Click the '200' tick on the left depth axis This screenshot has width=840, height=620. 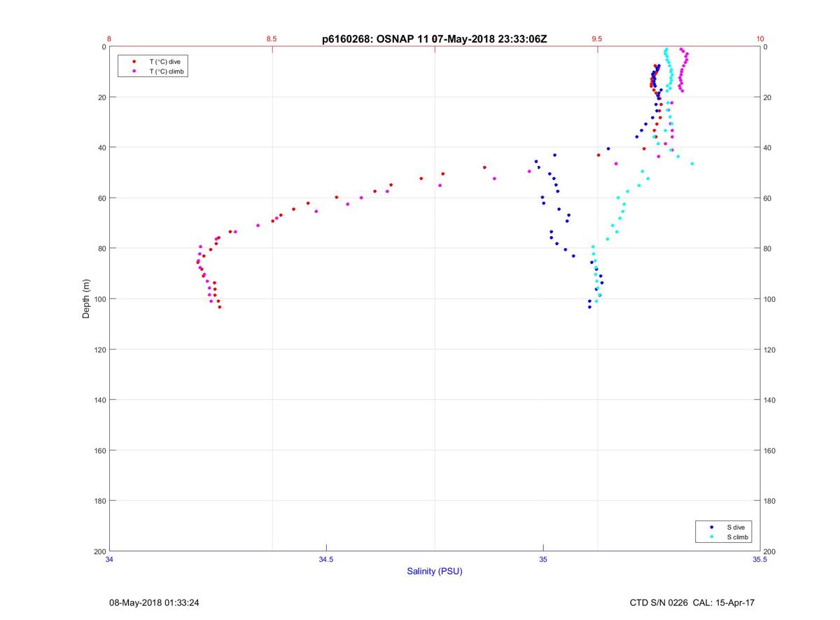(x=99, y=551)
